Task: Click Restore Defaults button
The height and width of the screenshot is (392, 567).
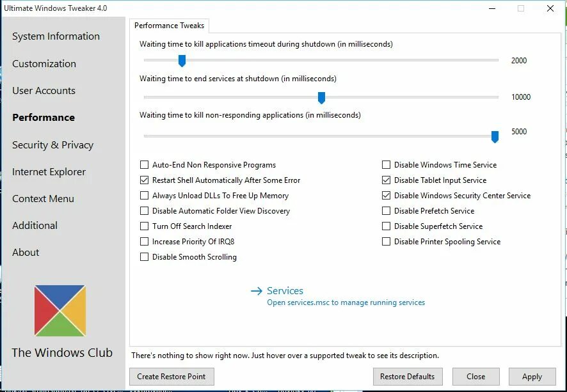Action: [x=408, y=377]
